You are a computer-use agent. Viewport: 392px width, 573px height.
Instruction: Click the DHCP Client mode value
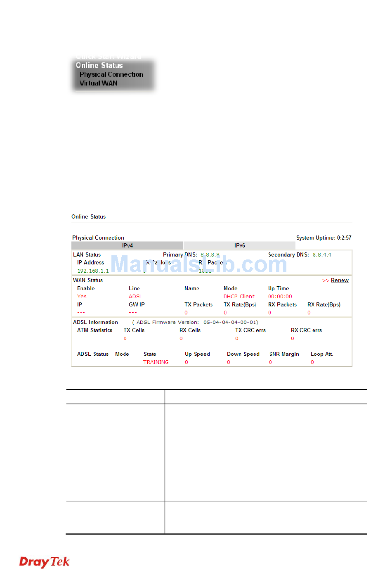[x=239, y=297]
